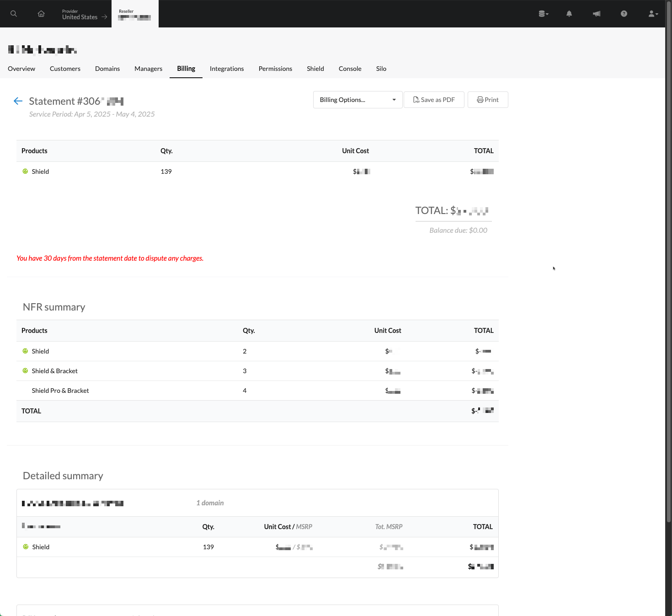Click Shield & Bracket green status icon

point(25,371)
